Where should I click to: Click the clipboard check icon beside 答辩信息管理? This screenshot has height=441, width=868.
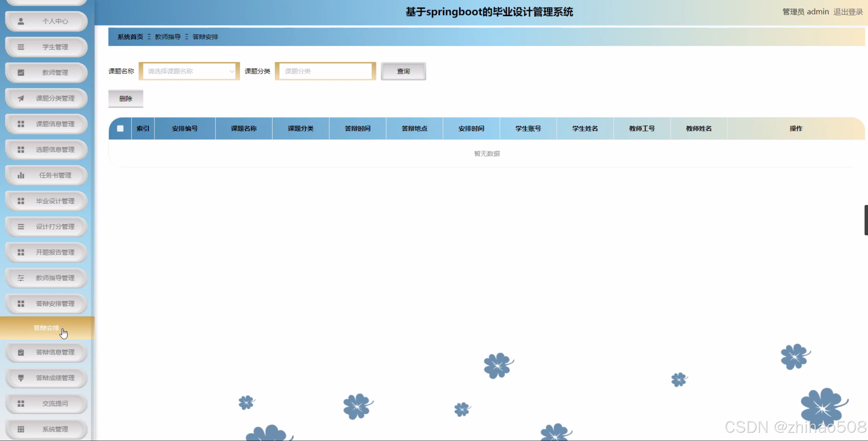[21, 352]
